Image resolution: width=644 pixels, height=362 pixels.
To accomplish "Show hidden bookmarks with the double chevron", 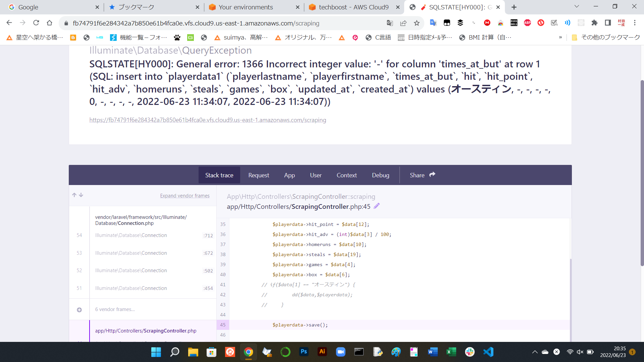I will (x=560, y=38).
